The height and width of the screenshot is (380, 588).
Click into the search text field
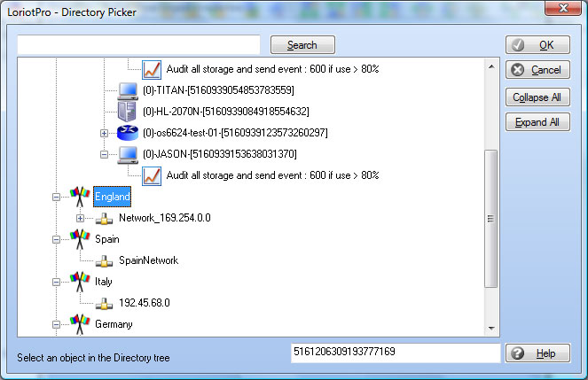(x=138, y=45)
